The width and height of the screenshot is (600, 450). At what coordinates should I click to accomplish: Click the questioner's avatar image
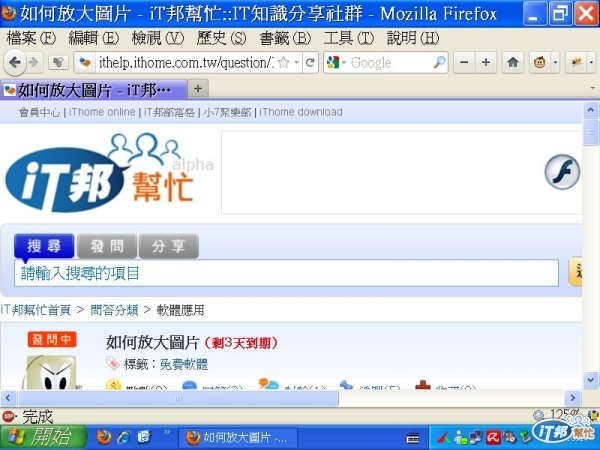point(50,373)
